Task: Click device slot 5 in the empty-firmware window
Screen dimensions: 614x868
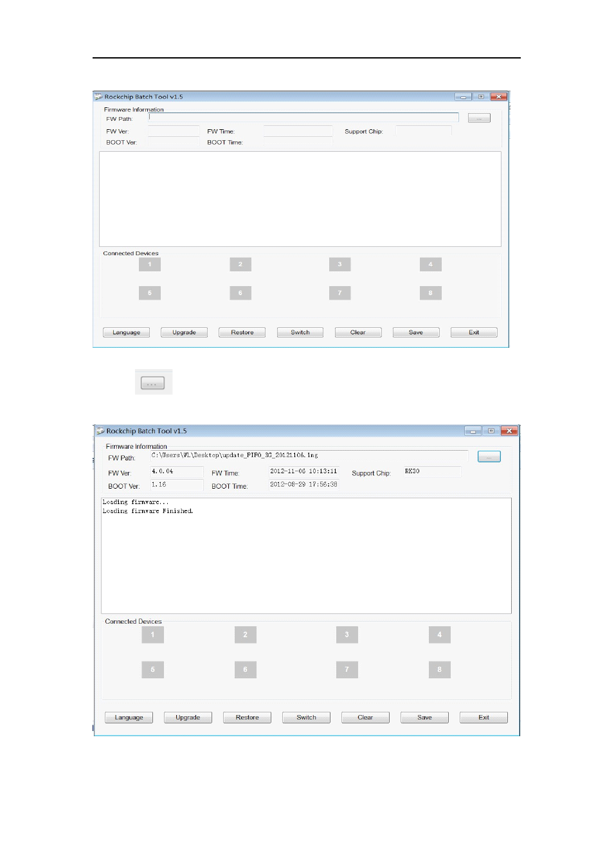Action: point(150,293)
